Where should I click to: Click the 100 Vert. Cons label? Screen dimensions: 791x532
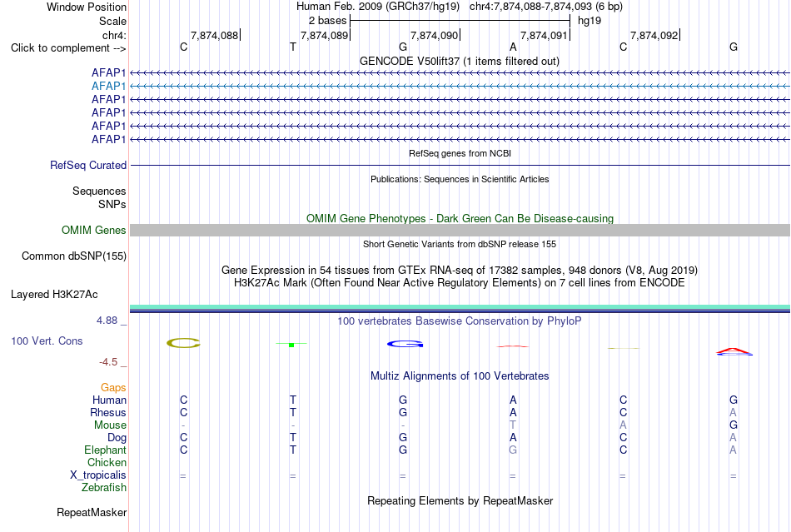[47, 341]
